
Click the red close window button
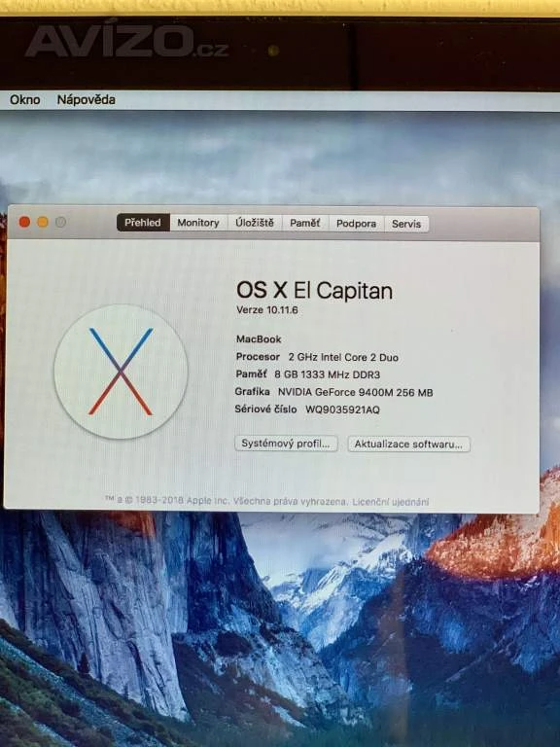pos(24,222)
